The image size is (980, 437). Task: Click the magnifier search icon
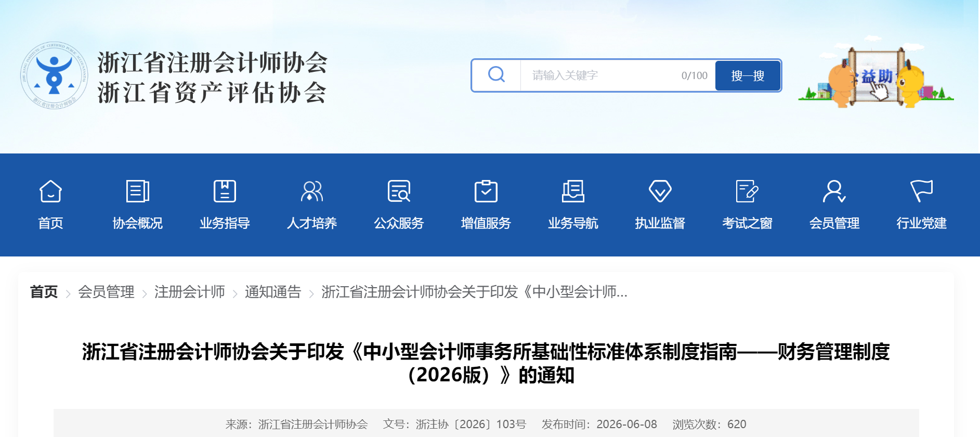click(x=496, y=74)
